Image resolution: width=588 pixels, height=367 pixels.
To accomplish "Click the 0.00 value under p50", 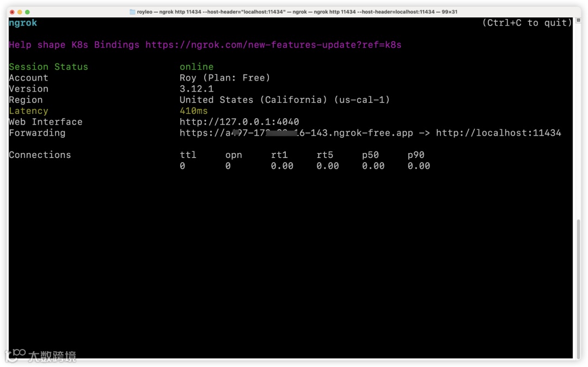I will click(373, 166).
